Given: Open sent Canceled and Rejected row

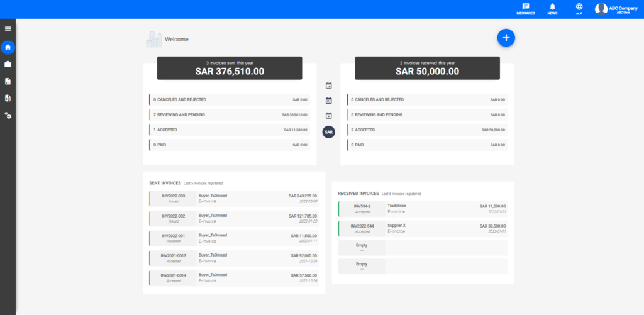Looking at the screenshot, I should tap(230, 100).
